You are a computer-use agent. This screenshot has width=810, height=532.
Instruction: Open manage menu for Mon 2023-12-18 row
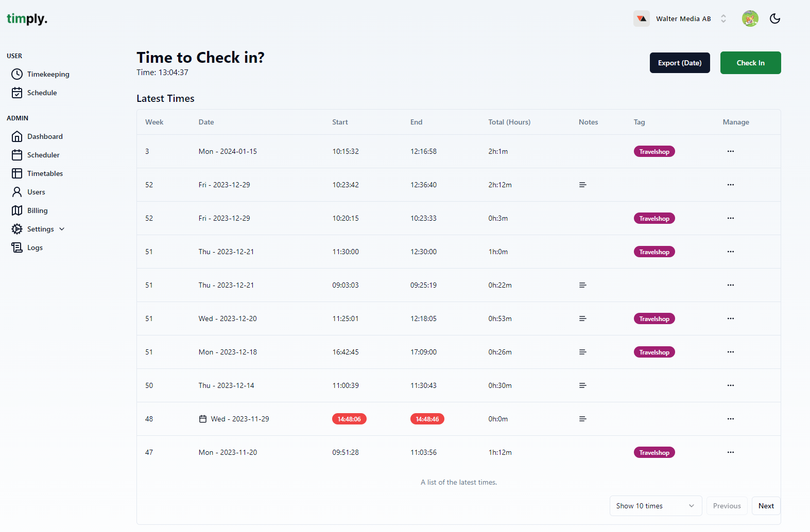tap(731, 352)
